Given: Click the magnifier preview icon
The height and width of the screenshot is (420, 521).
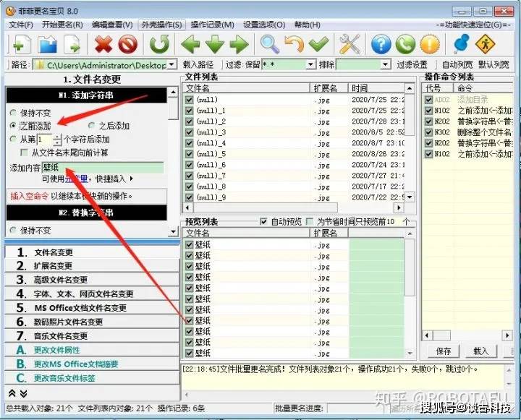Looking at the screenshot, I should (x=270, y=44).
